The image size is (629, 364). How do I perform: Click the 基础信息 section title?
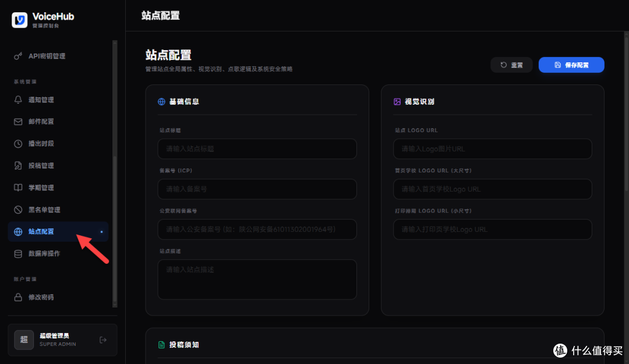[184, 101]
